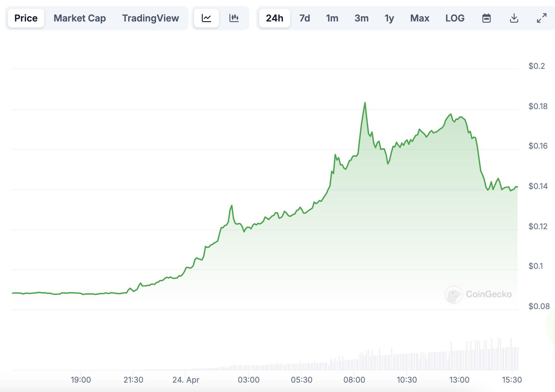Image resolution: width=555 pixels, height=392 pixels.
Task: Set chart range to 1y
Action: (389, 18)
